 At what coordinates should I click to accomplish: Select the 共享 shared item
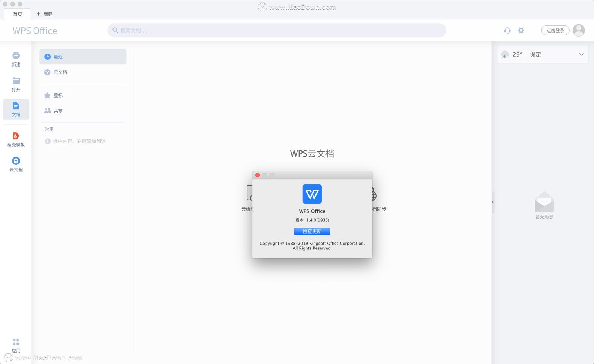point(83,111)
